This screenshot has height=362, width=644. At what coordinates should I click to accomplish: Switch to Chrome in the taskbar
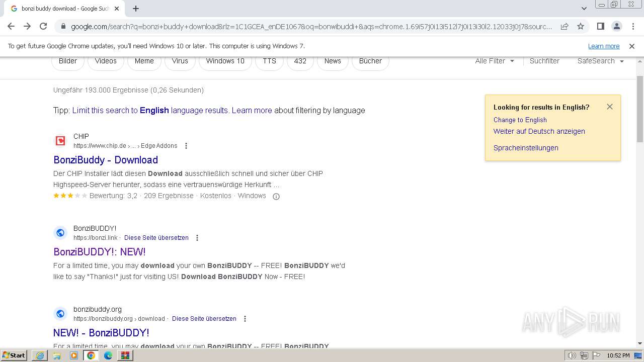tap(91, 355)
